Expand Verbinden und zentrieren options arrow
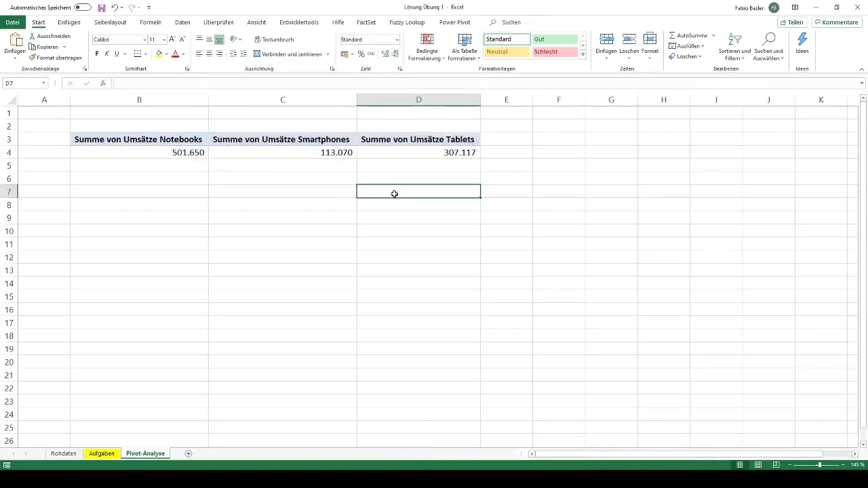The width and height of the screenshot is (868, 488). click(x=328, y=54)
